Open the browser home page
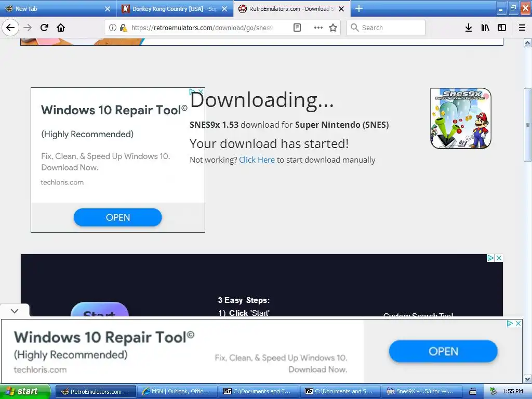Viewport: 532px width, 399px height. point(61,28)
